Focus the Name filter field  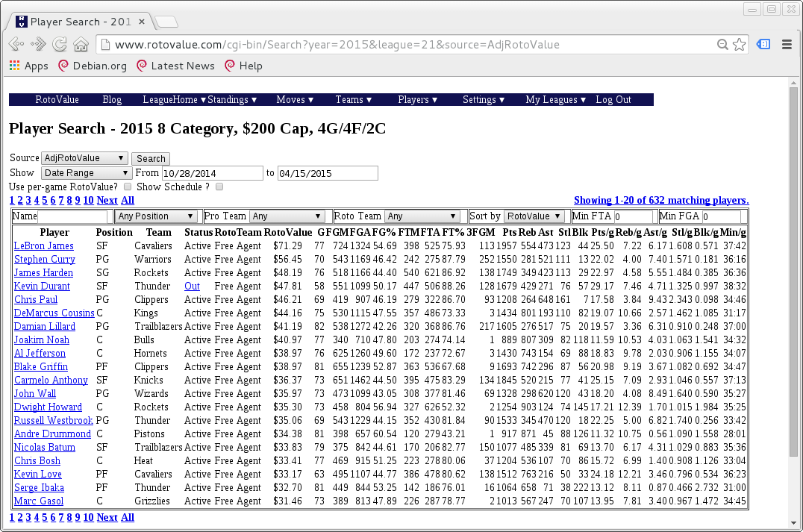pyautogui.click(x=72, y=216)
